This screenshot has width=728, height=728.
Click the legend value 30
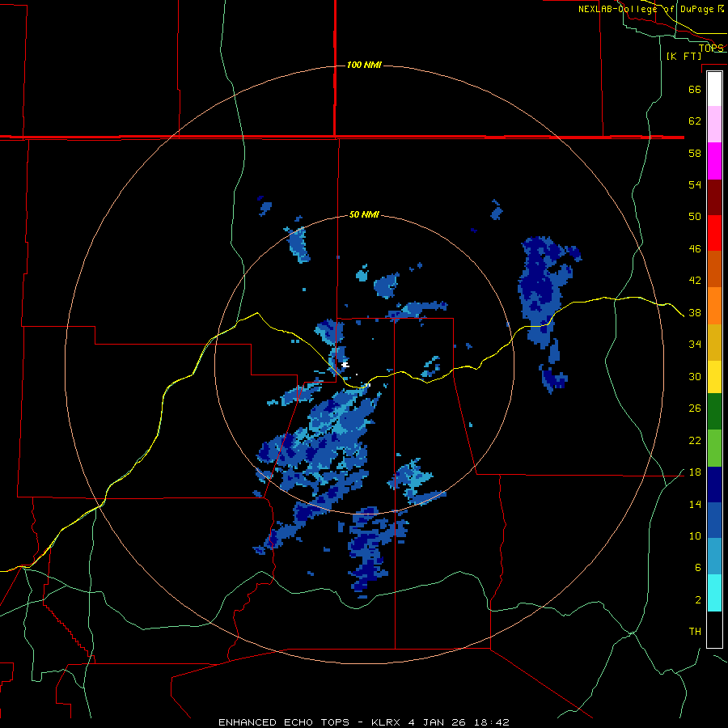[x=695, y=376]
